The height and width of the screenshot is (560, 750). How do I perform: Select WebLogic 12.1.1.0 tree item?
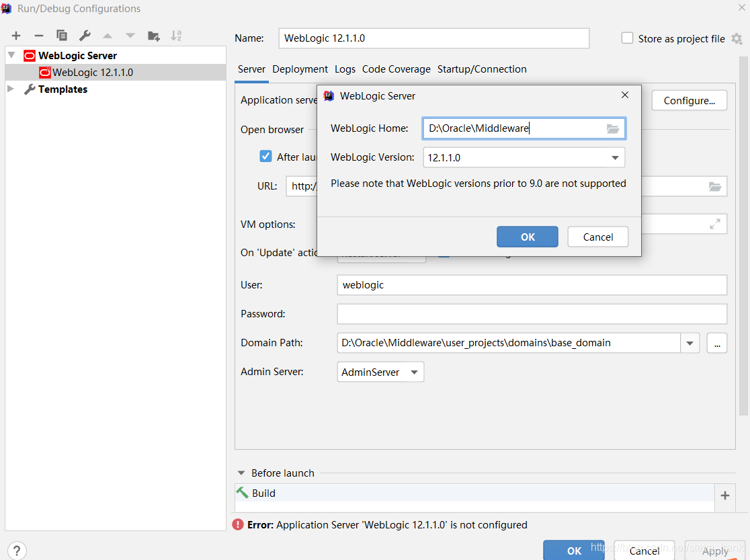click(116, 73)
